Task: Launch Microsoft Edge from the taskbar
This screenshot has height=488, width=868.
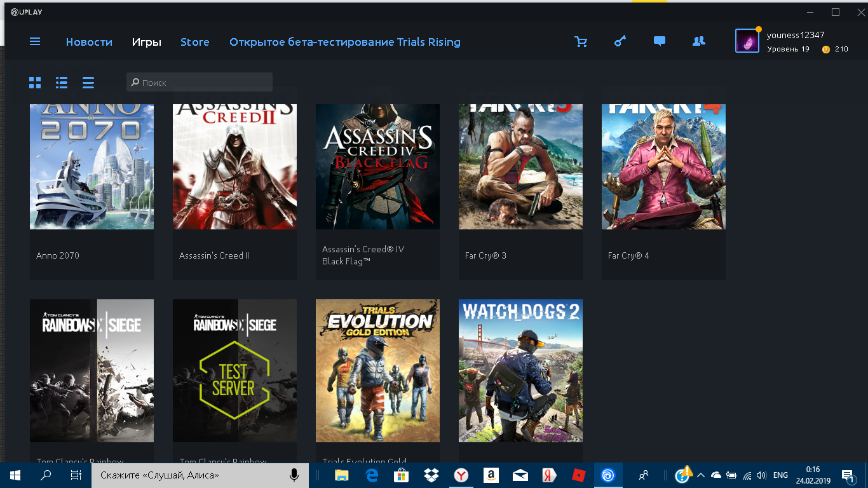Action: (x=372, y=475)
